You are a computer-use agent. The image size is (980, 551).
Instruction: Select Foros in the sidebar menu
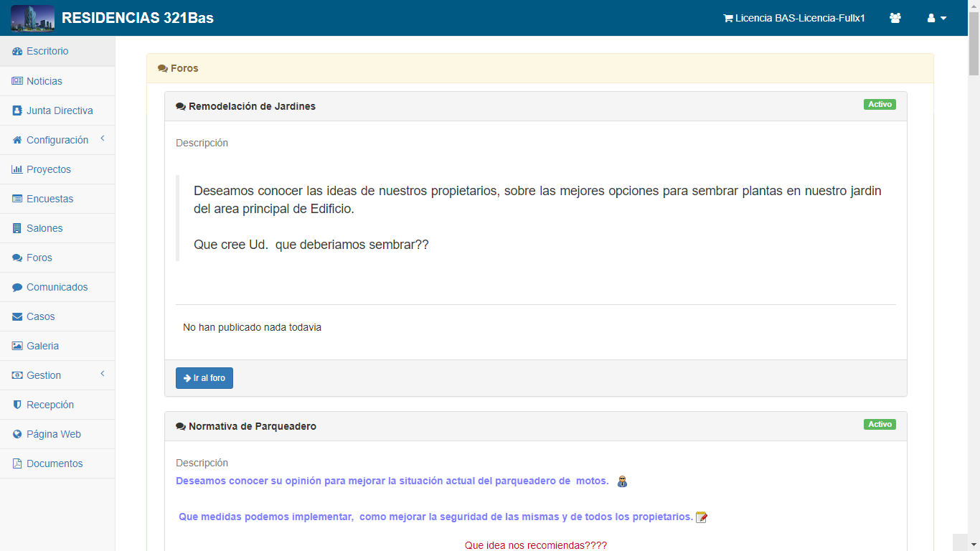(x=39, y=258)
